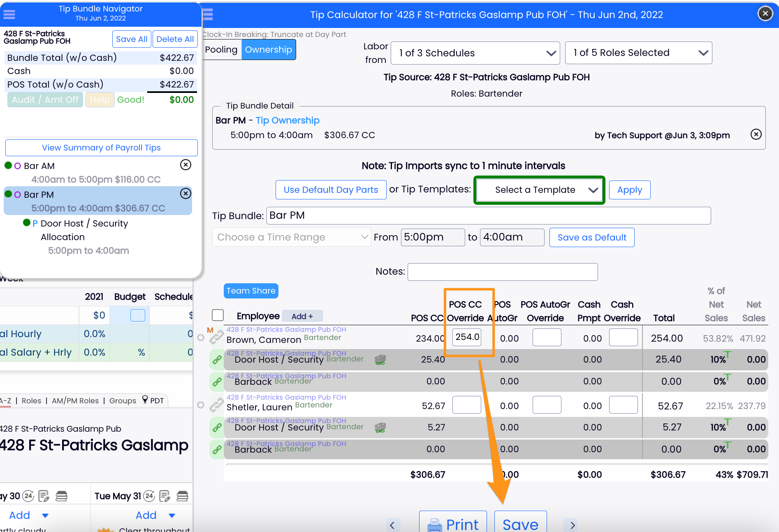Click the link icon for Shetler, Lauren

tap(216, 405)
